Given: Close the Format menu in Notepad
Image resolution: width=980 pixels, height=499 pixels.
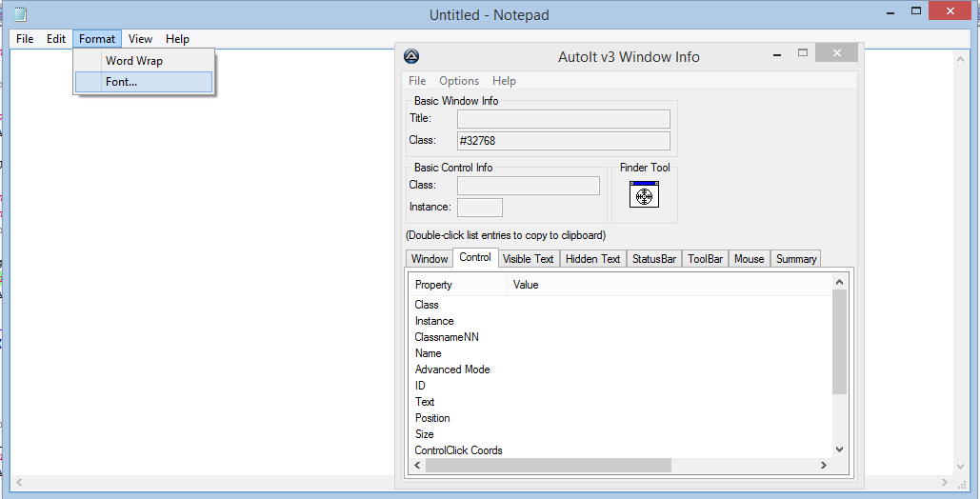Looking at the screenshot, I should tap(97, 39).
